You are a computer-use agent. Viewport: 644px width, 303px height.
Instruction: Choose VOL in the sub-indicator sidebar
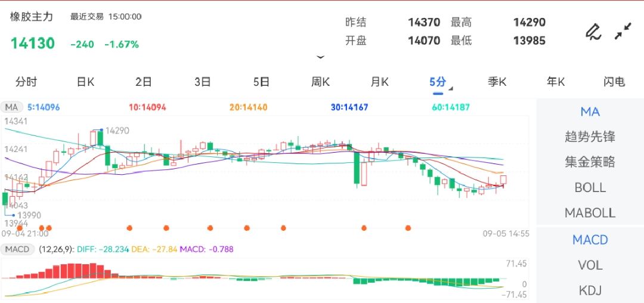590,265
